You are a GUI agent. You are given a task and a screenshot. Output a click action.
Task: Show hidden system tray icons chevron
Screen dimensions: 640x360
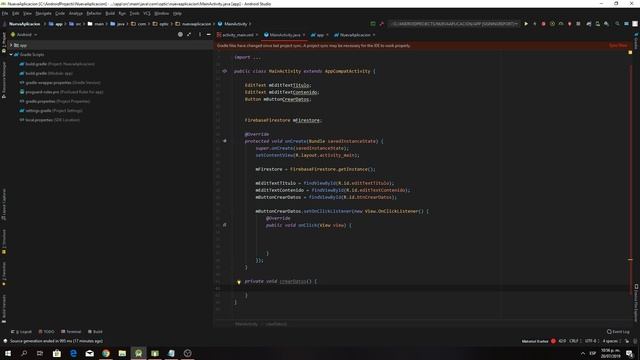pyautogui.click(x=583, y=353)
